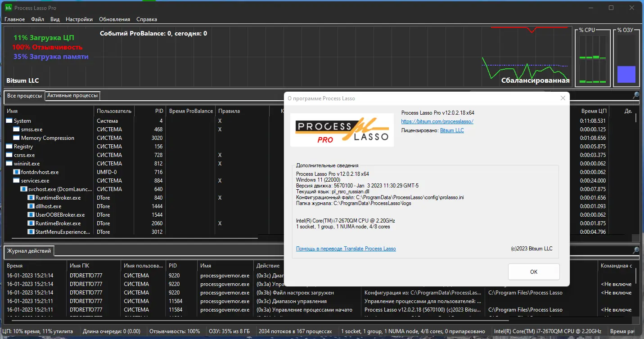The width and height of the screenshot is (644, 339).
Task: Click the UMFD-0 user cell
Action: coord(107,172)
